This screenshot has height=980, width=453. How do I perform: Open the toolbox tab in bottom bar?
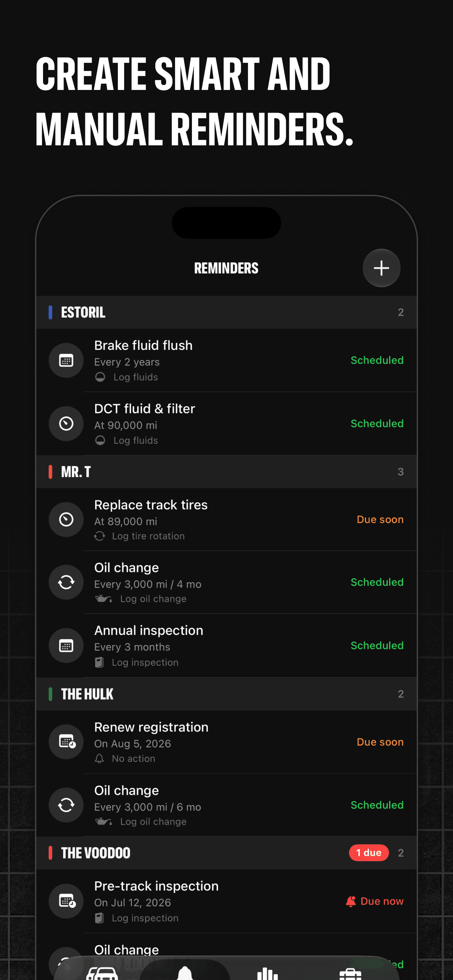point(350,974)
